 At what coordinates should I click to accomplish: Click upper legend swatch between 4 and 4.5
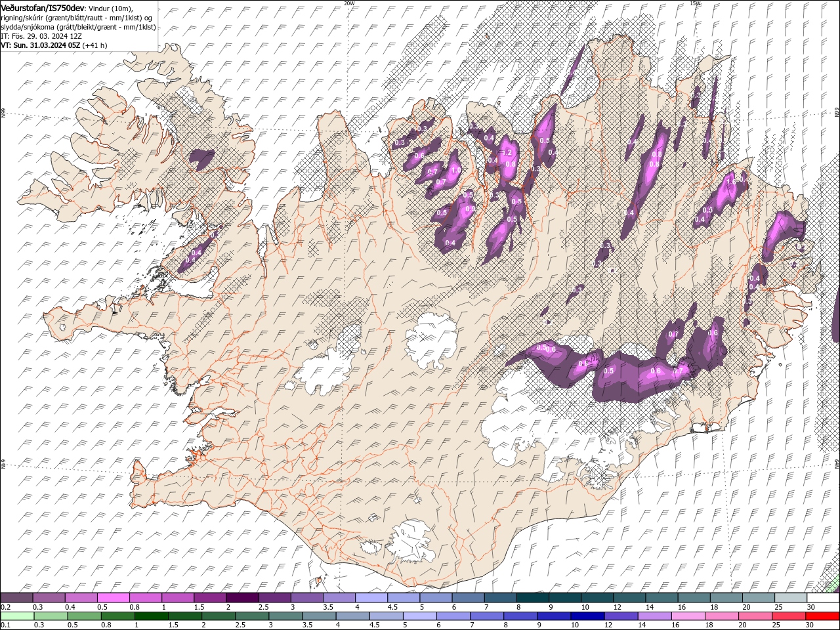[371, 598]
